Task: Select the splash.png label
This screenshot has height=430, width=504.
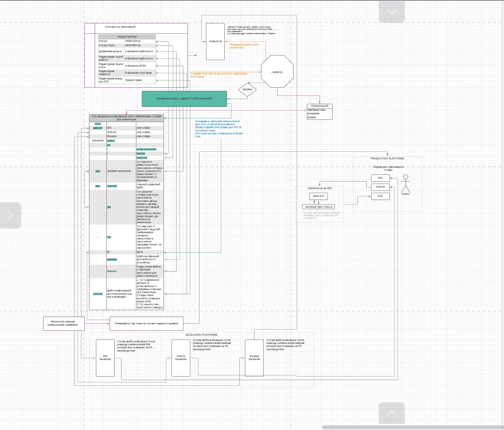Action: tap(142, 158)
